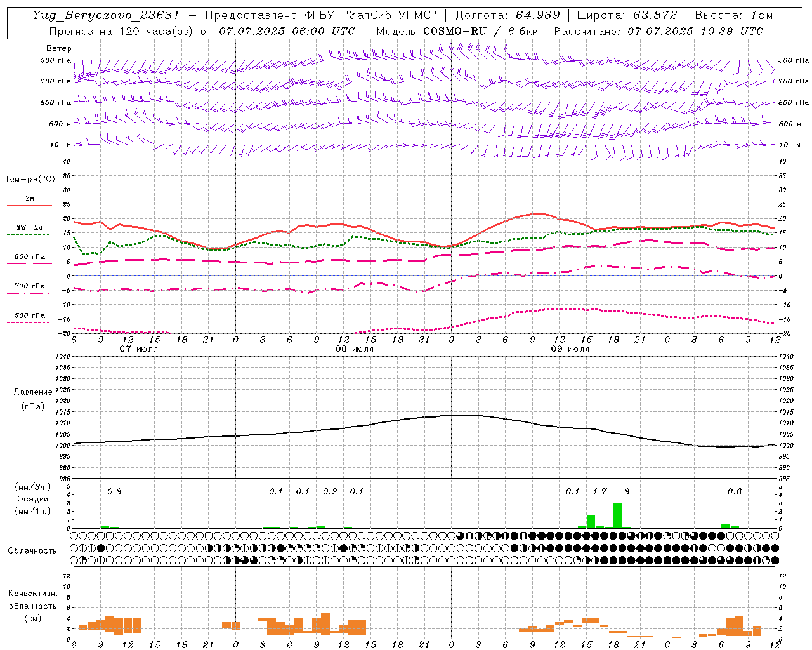Click the Тем-ра(°C) temperature panel label
The width and height of the screenshot is (812, 650).
coord(30,180)
